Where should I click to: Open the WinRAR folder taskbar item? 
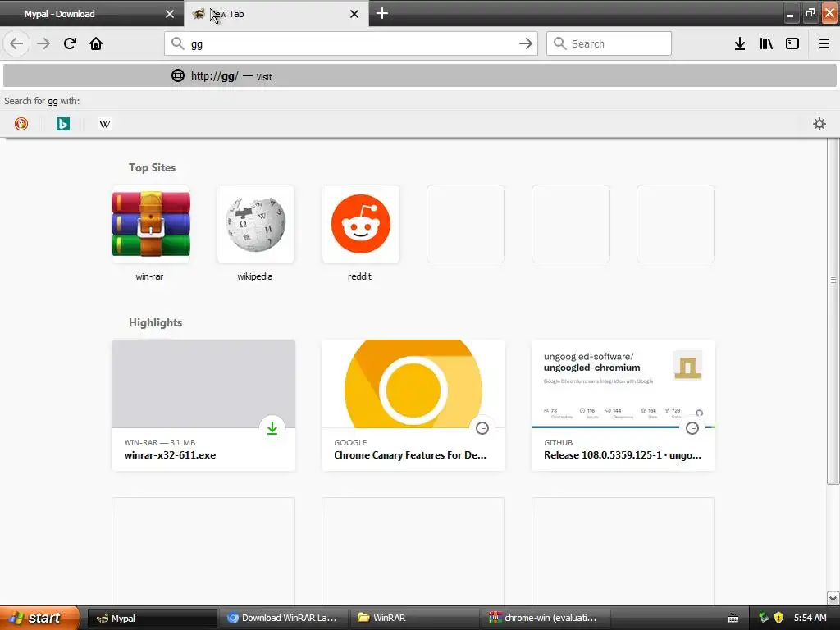click(414, 619)
